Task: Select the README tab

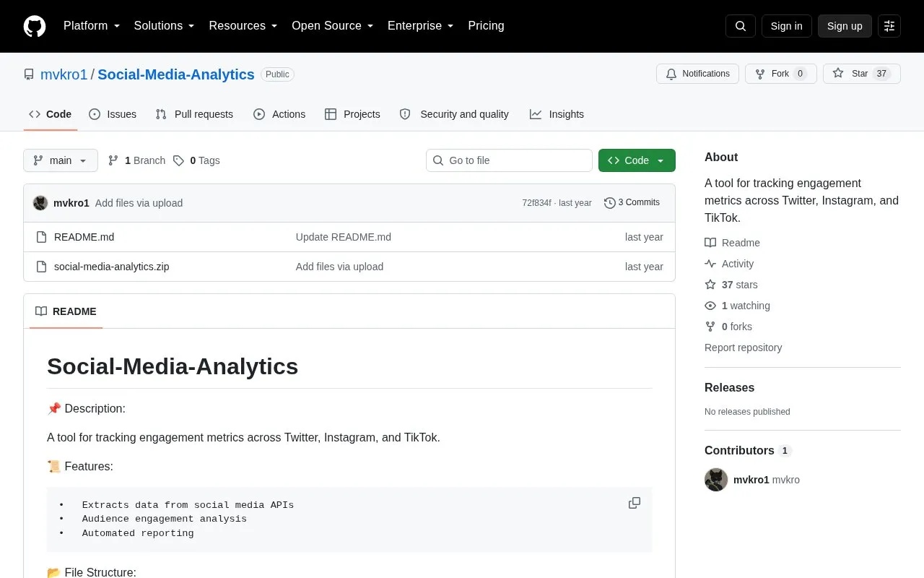Action: coord(66,311)
